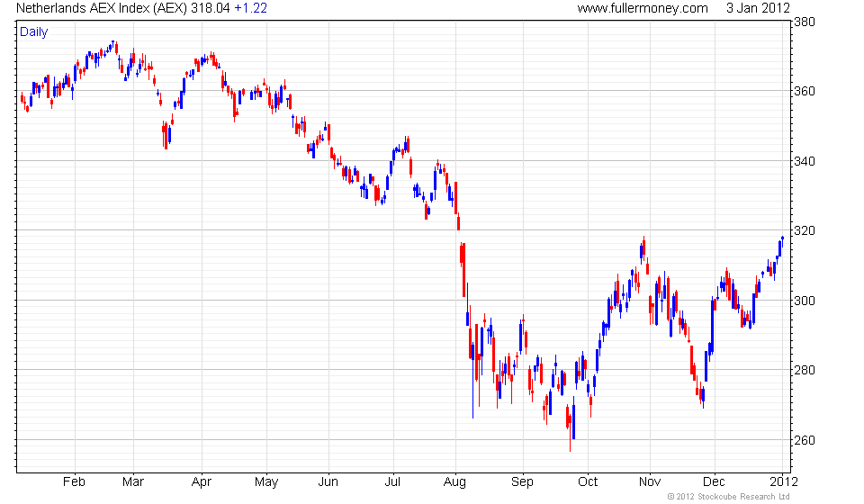Click the '300' price axis label
This screenshot has height=504, width=864.
click(x=804, y=301)
